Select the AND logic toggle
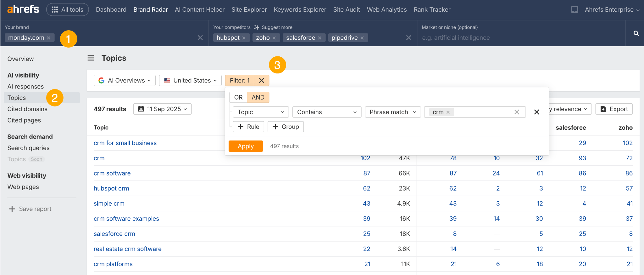Screen dimensions: 644x275 [258, 97]
